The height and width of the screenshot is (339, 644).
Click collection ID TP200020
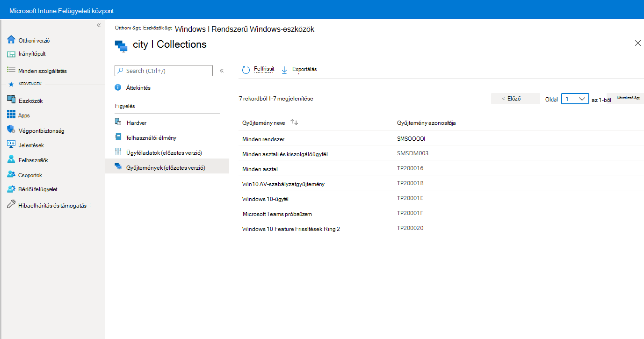point(410,228)
